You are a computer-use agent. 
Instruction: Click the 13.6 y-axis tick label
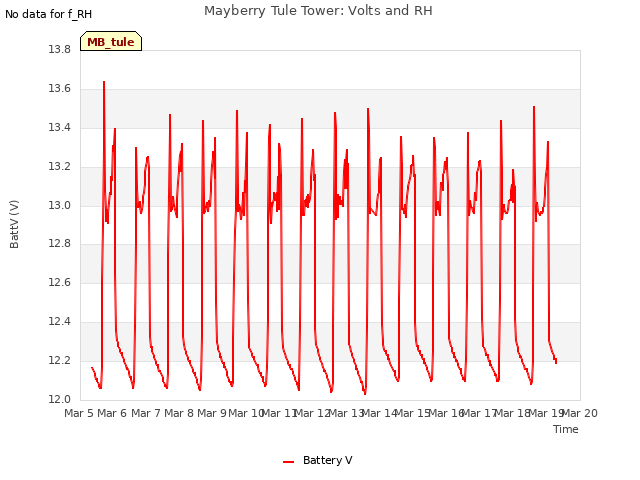60,89
